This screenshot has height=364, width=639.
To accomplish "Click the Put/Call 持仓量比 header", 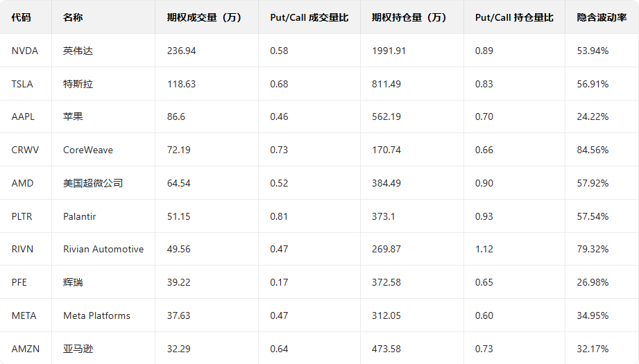I will (514, 17).
